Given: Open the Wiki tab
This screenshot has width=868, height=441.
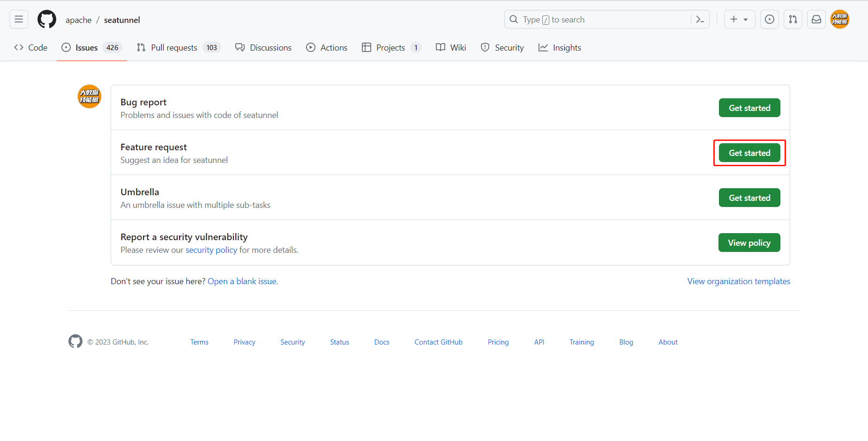Looking at the screenshot, I should tap(451, 47).
